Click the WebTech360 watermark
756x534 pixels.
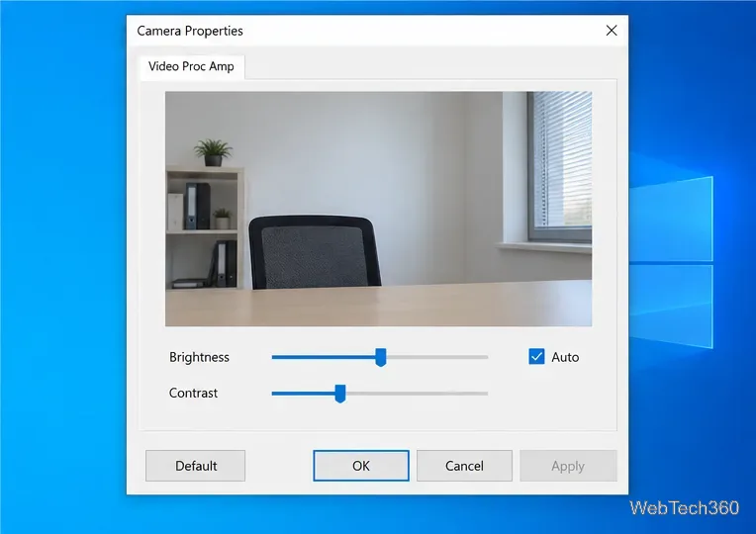[x=684, y=508]
